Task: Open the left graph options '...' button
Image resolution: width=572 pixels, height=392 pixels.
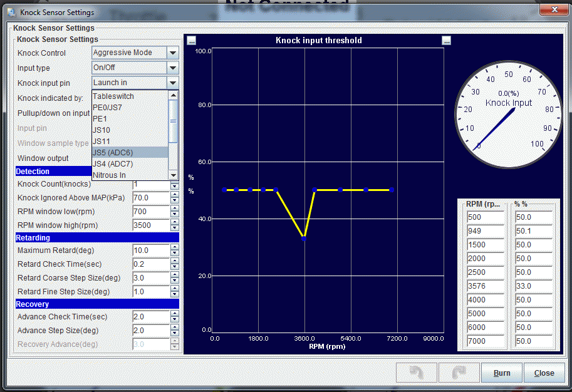Action: 192,41
